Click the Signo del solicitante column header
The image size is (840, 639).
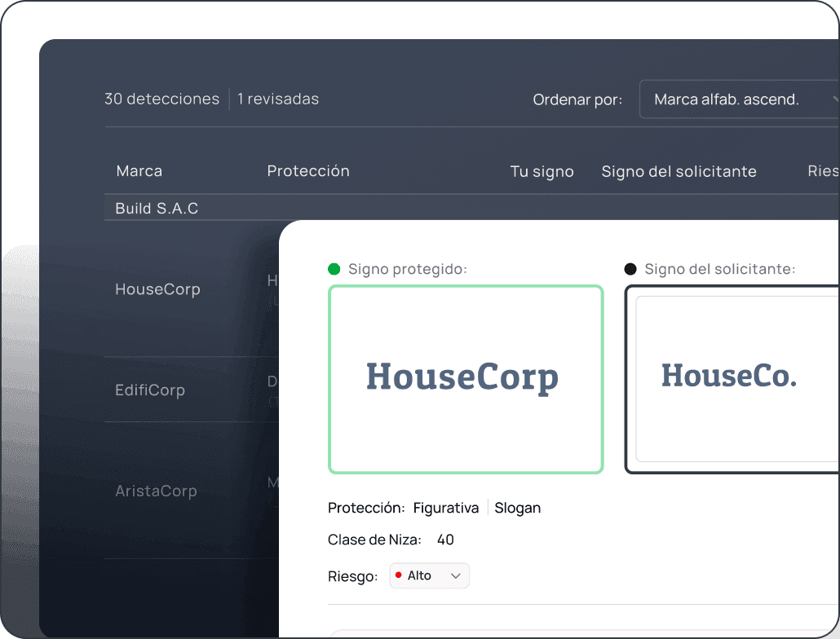tap(679, 171)
